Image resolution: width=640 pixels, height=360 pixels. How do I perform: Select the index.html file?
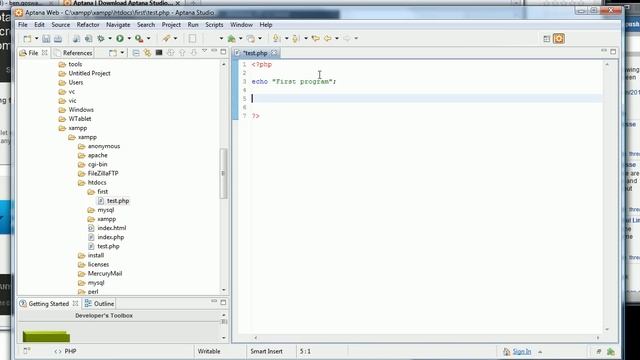111,228
